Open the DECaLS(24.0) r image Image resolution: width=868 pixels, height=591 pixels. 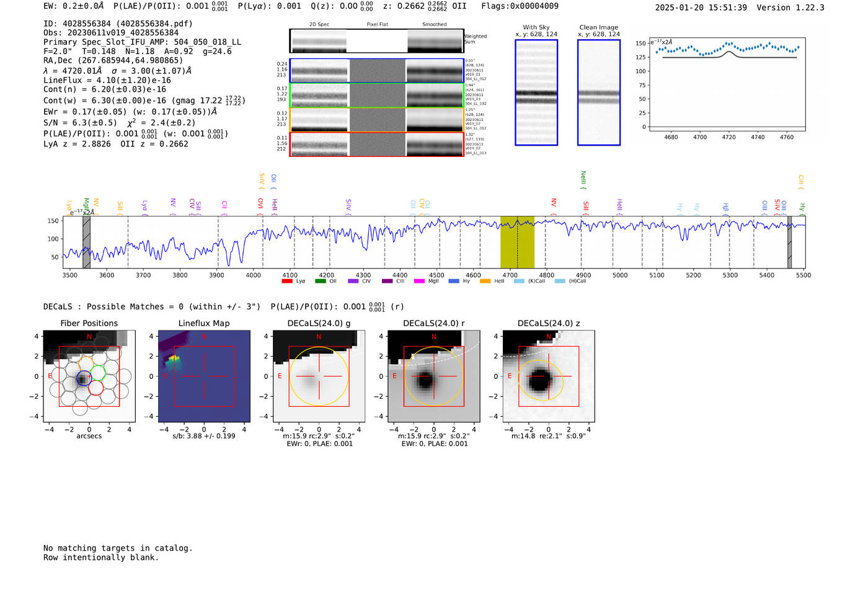click(433, 376)
